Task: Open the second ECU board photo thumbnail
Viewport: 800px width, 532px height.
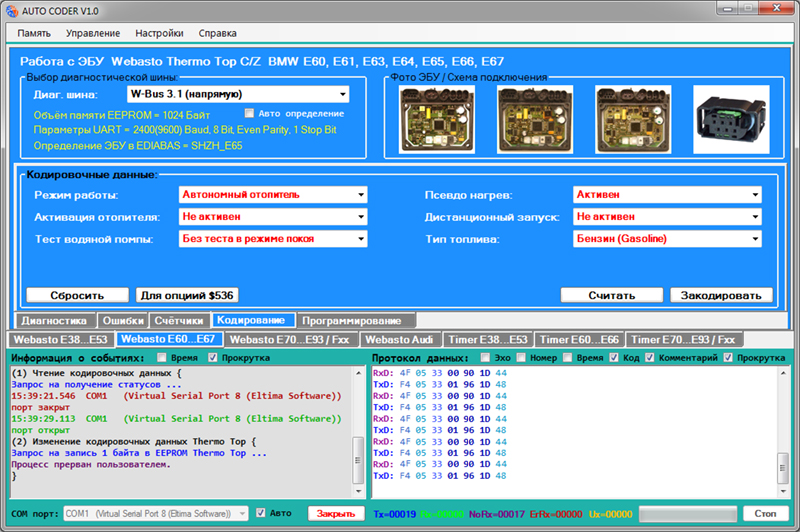Action: 535,119
